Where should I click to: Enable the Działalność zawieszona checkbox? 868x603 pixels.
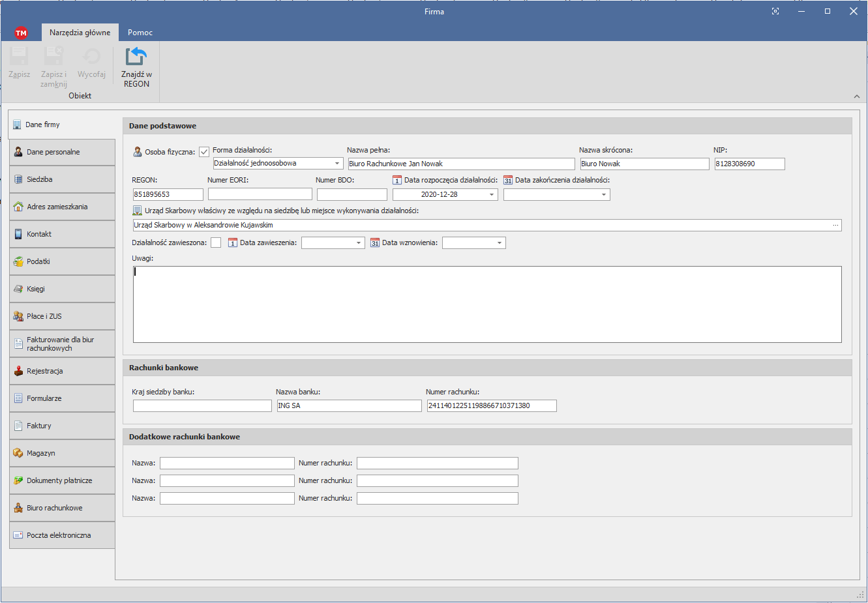pos(216,243)
